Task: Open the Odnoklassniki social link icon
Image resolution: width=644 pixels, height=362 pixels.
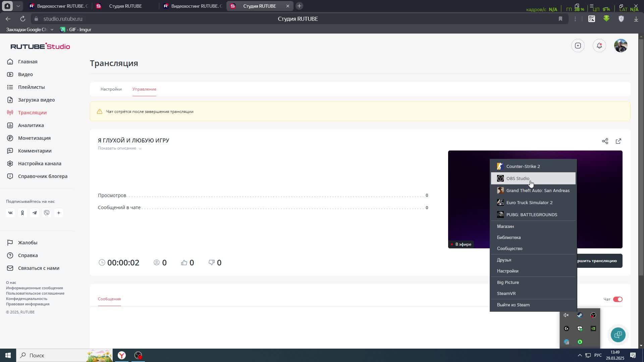Action: [x=22, y=213]
